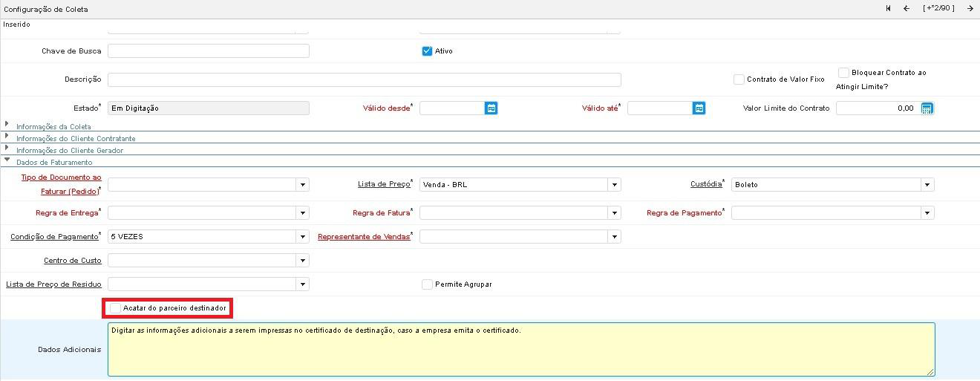Click the Descrição text field

click(364, 79)
